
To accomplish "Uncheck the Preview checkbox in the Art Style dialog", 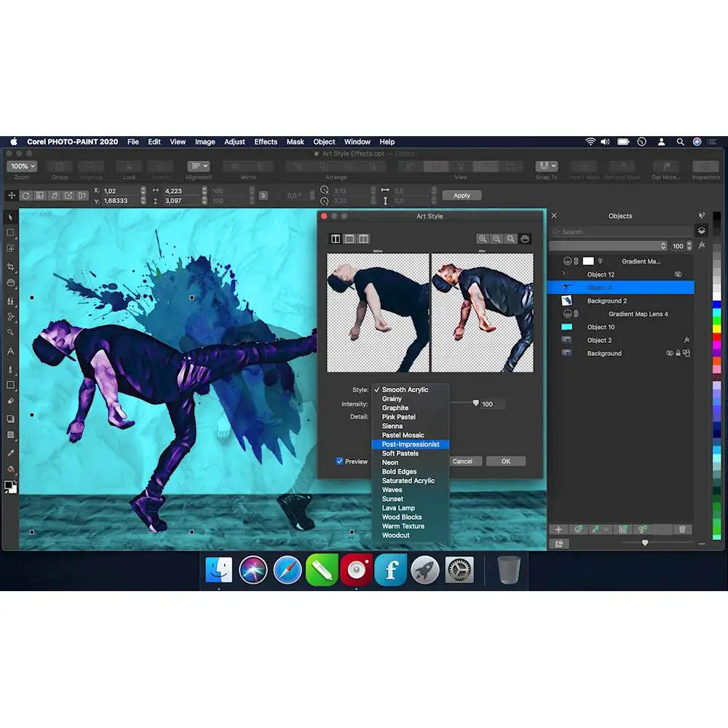I will [339, 461].
